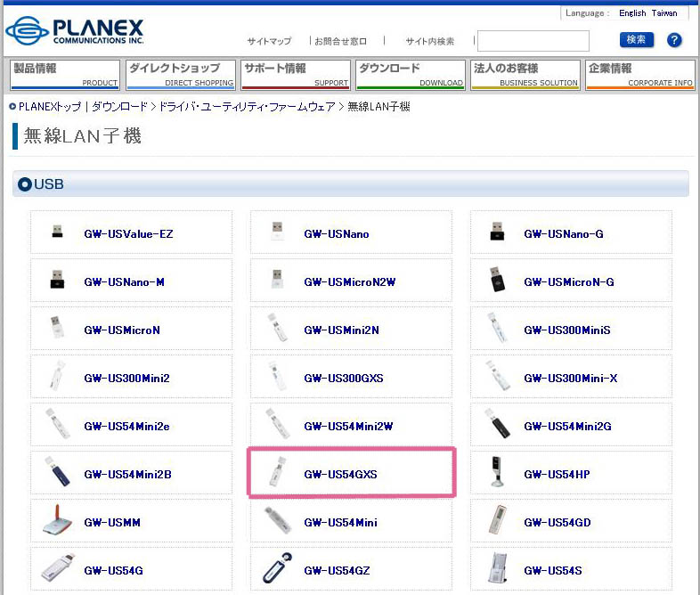Screen dimensions: 700x595
Task: Open the GW-USNano-M text link
Action: [x=124, y=282]
